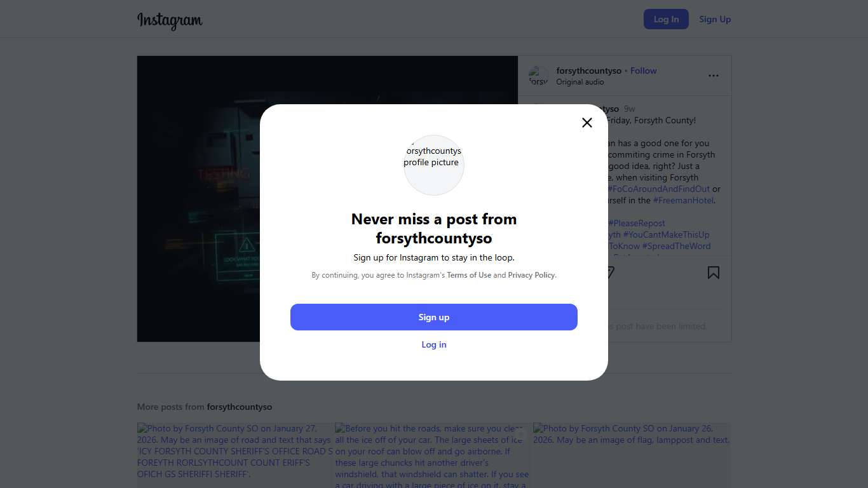
Task: Save post with the bookmark icon
Action: point(714,273)
